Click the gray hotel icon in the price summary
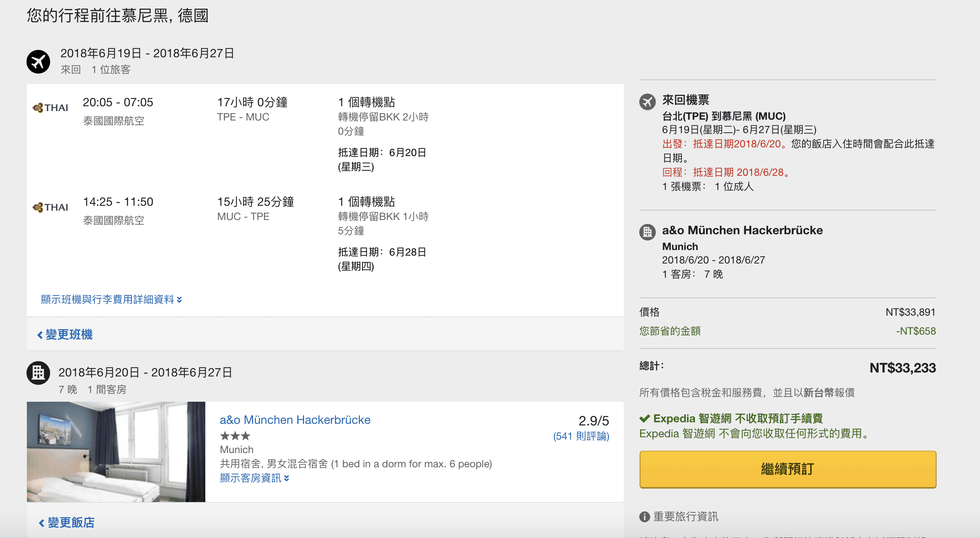Image resolution: width=980 pixels, height=538 pixels. [648, 232]
